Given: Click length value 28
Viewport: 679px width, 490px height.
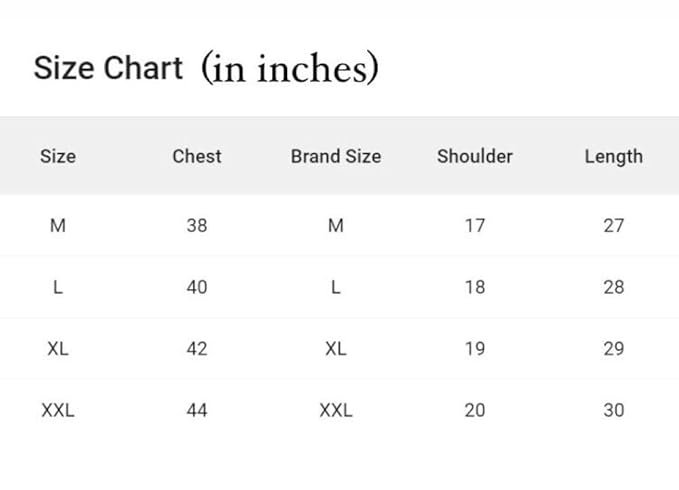Looking at the screenshot, I should click(614, 287).
